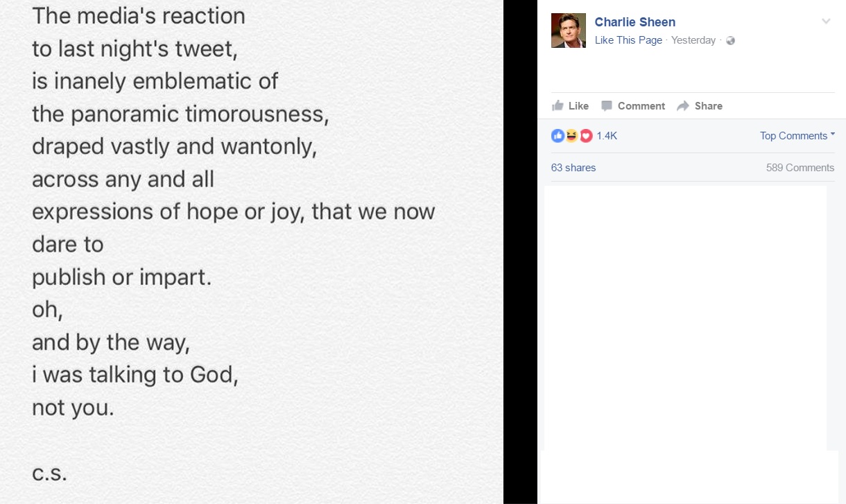Click the thumbs-up icon in the Like action
The height and width of the screenshot is (504, 846).
[x=558, y=106]
